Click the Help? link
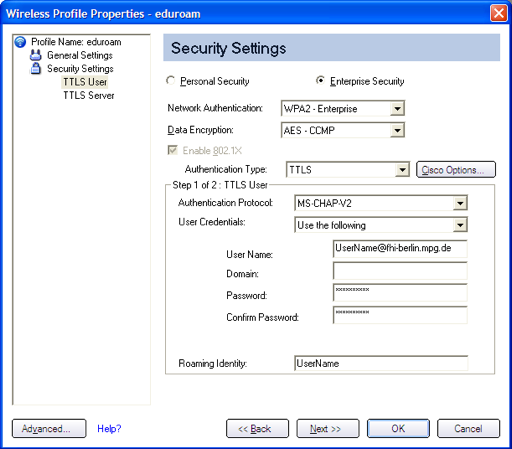This screenshot has width=512, height=449. tap(109, 429)
